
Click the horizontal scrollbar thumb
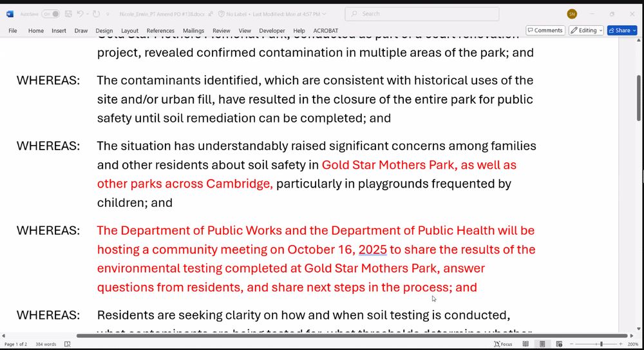(x=352, y=336)
